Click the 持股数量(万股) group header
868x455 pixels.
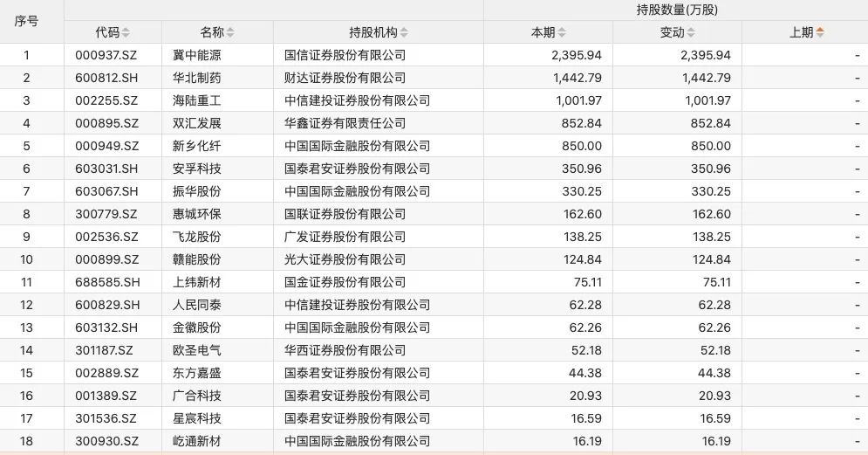(x=676, y=10)
